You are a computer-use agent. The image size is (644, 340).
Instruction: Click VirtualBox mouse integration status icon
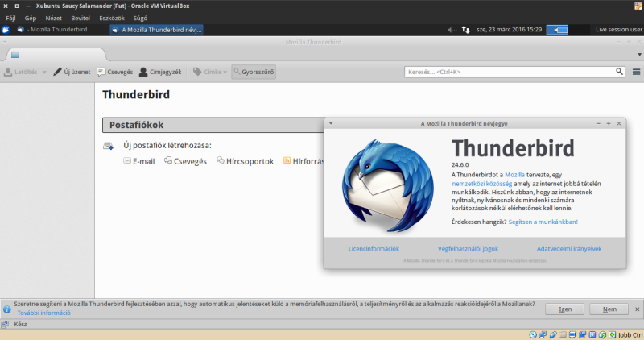[602, 334]
